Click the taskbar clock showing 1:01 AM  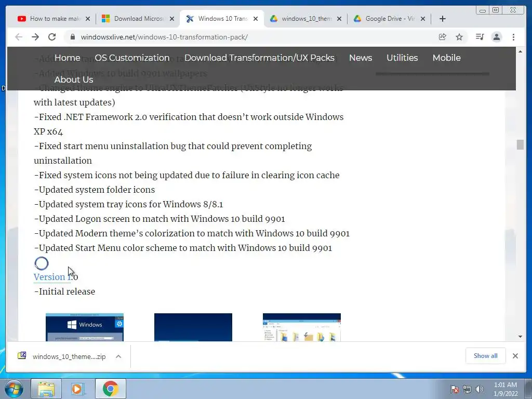coord(506,389)
